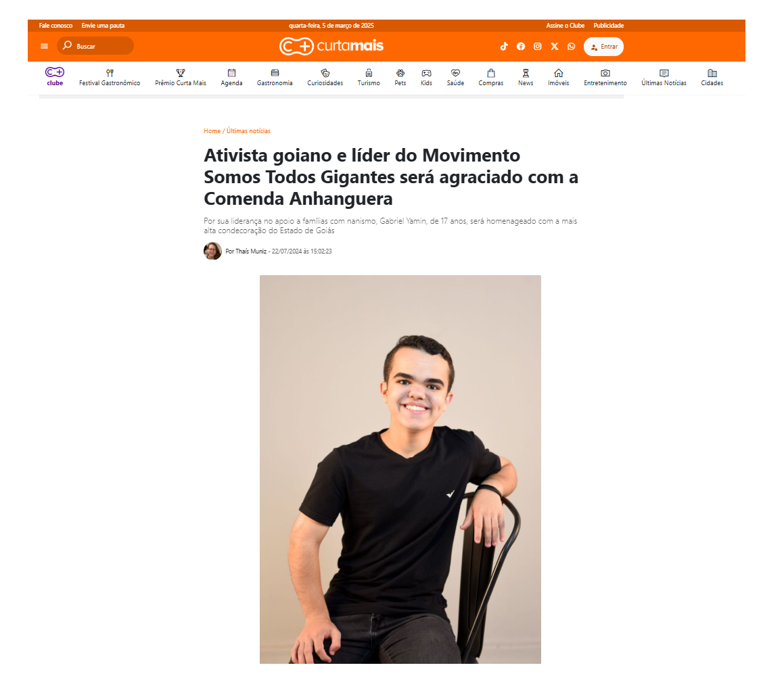Viewport: 784px width, 678px height.
Task: Go to Festival Gastronômico section
Action: [x=110, y=78]
